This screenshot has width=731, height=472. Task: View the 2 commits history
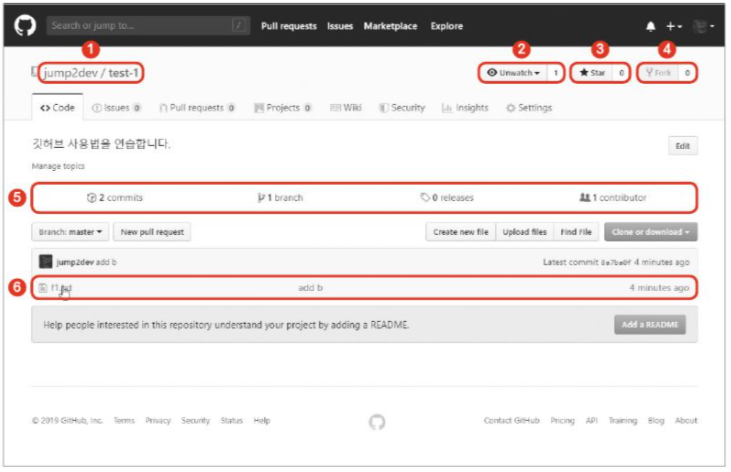(x=115, y=198)
